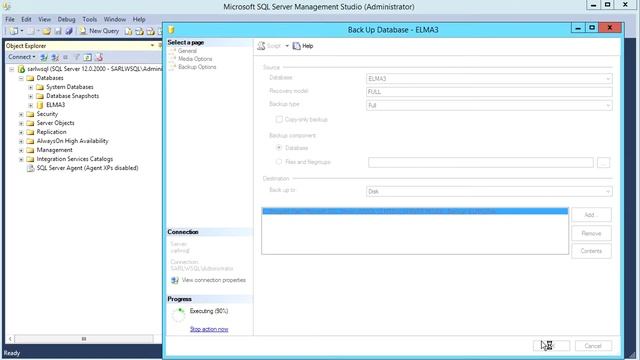Screen dimensions: 640x360
Task: Expand the Integration Services Catalogs node
Action: point(21,159)
